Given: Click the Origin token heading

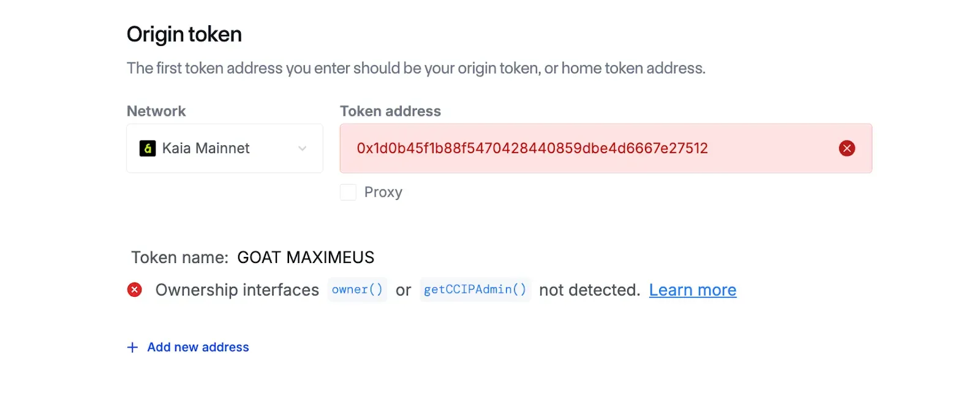Looking at the screenshot, I should tap(184, 34).
